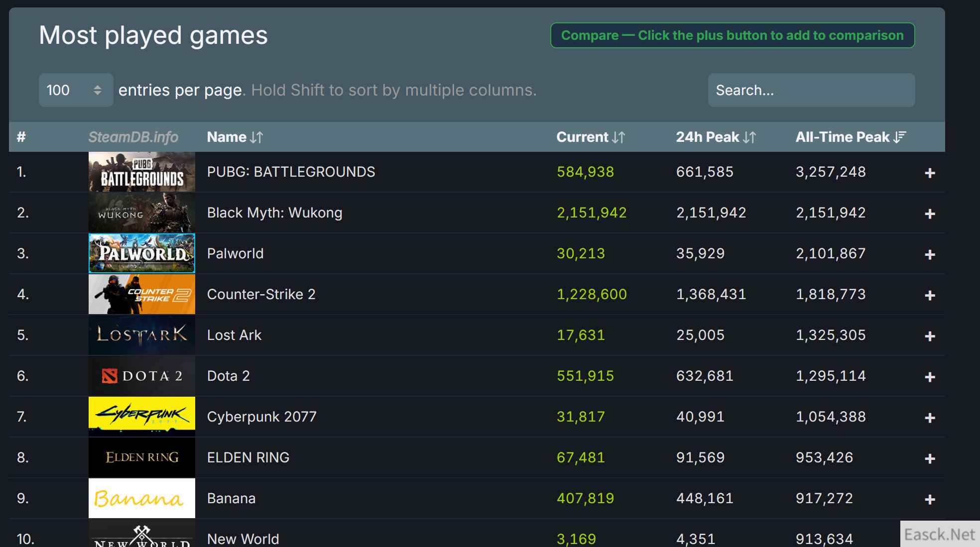Select all-time peak 913,634 for New World
980x547 pixels.
[824, 539]
